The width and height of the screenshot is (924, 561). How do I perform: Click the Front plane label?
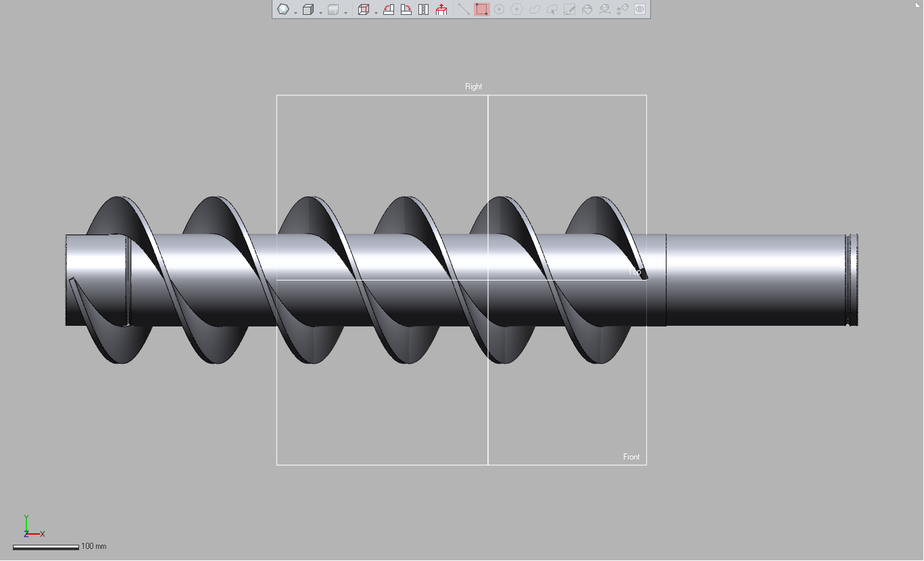(x=631, y=457)
